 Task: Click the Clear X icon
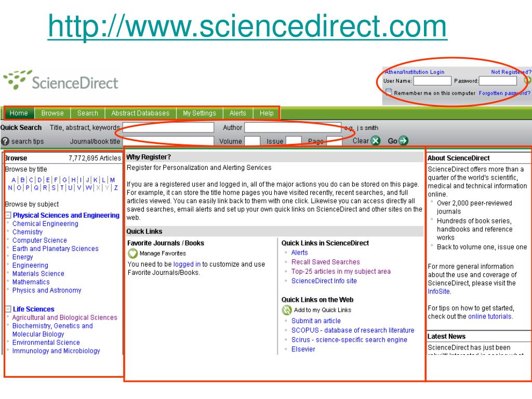(375, 140)
